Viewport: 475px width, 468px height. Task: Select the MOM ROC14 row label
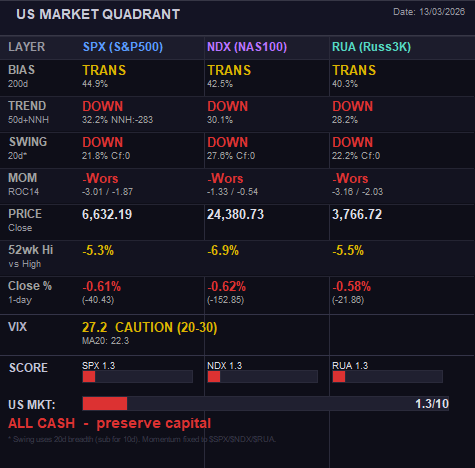click(x=23, y=184)
